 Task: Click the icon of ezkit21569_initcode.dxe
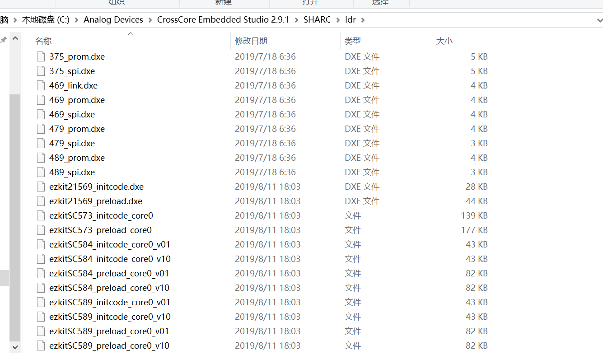coord(41,187)
